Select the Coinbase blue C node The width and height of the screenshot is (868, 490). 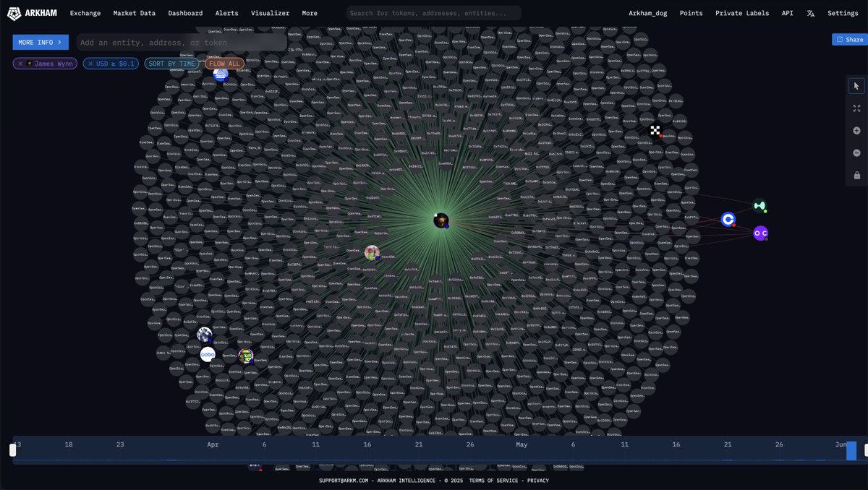click(x=728, y=219)
